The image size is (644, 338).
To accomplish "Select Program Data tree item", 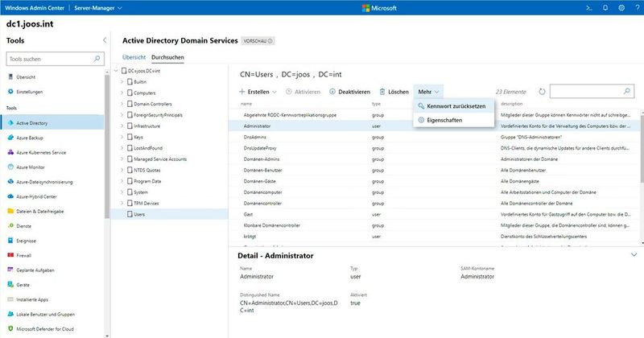I will 147,181.
